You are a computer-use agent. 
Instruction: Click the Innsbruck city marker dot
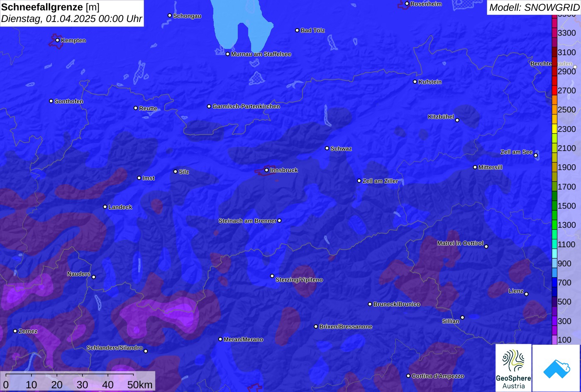(266, 170)
